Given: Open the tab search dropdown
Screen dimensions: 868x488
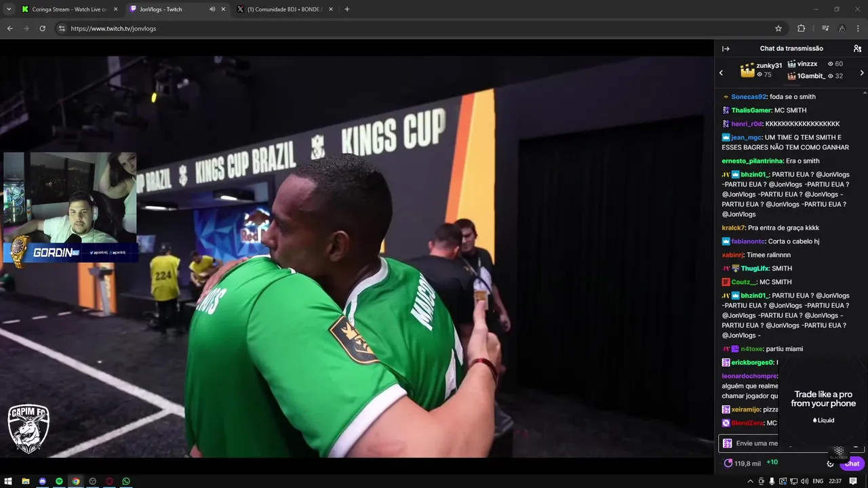Looking at the screenshot, I should pos(8,9).
